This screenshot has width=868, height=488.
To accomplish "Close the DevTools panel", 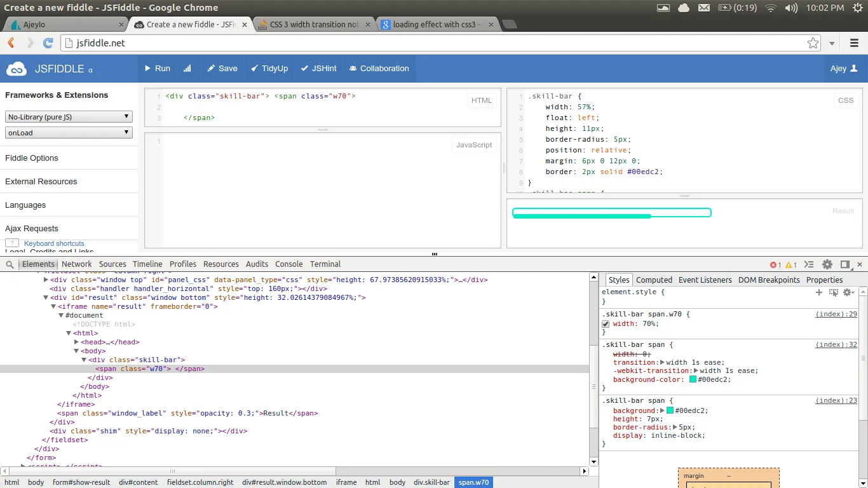I will tap(860, 264).
